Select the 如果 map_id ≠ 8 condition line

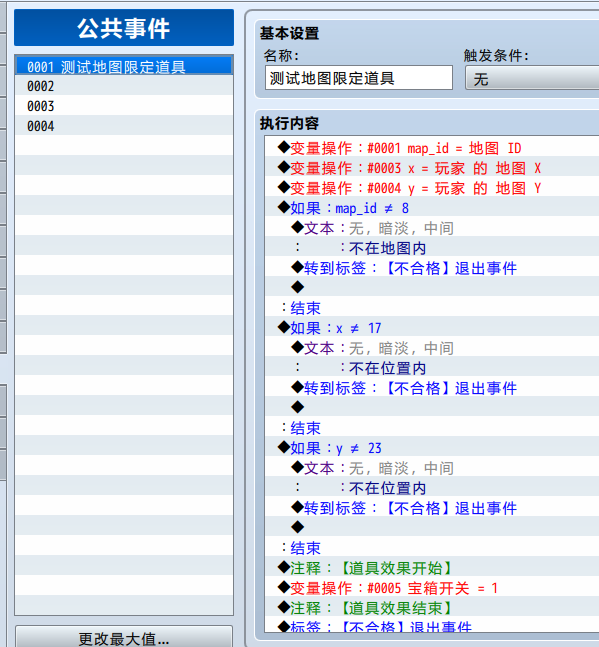click(432, 208)
